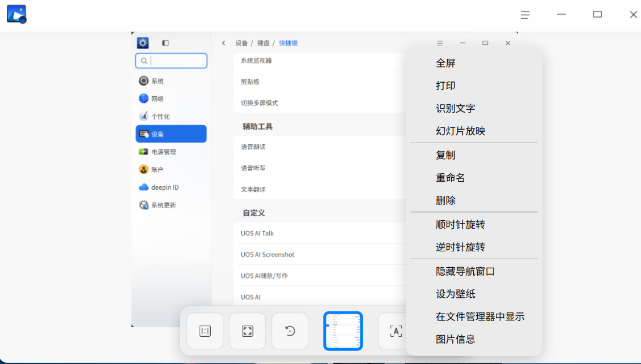Click the 系统监视器 shortcut row
The height and width of the screenshot is (364, 641).
(320, 61)
